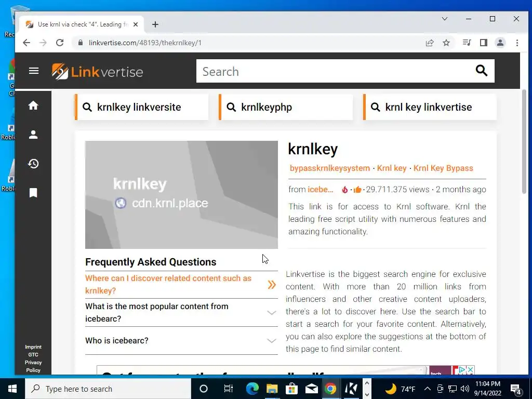Open notification center with 4 alerts
This screenshot has height=399, width=532.
coord(516,389)
